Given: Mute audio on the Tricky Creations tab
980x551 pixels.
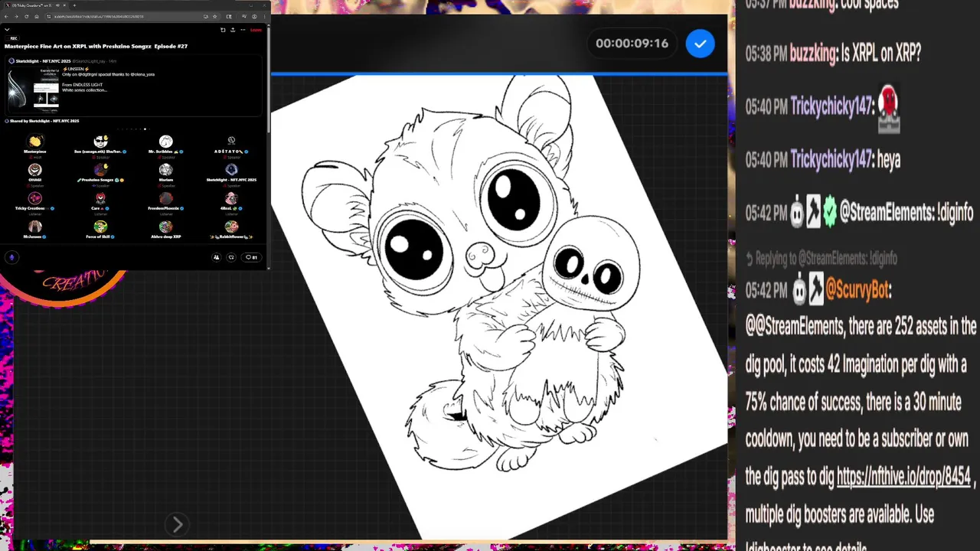Looking at the screenshot, I should click(x=57, y=5).
